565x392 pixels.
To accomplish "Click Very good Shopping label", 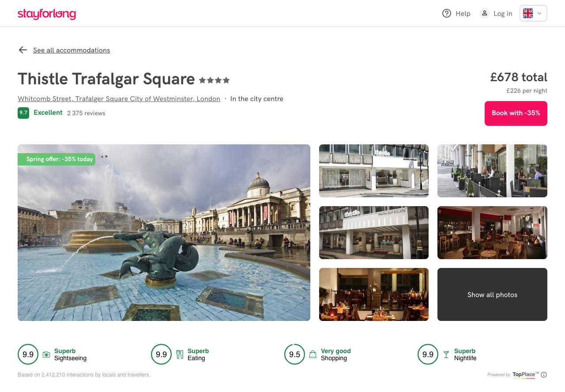I will tap(336, 354).
